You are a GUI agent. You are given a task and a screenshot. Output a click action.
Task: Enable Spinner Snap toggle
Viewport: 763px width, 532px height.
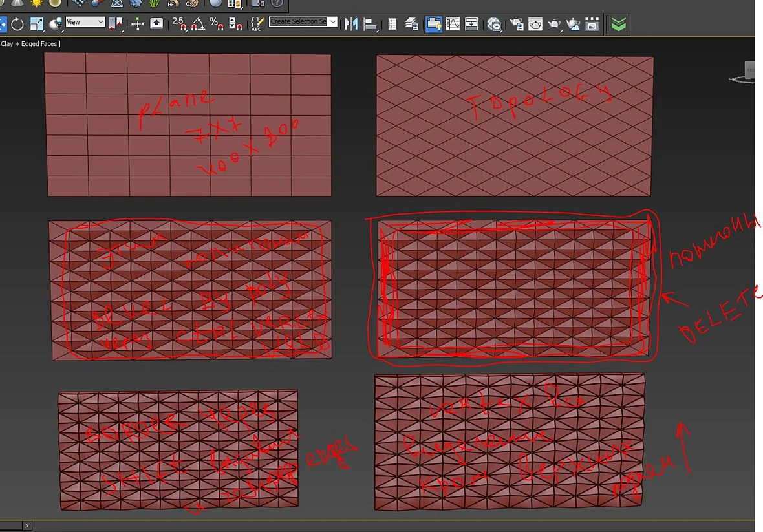click(x=235, y=24)
